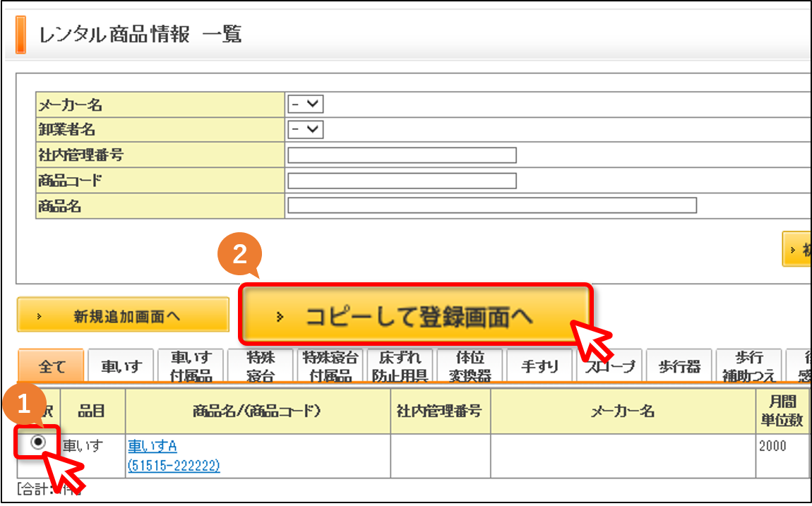
Task: Open the 特殊寝台 tab
Action: (261, 366)
